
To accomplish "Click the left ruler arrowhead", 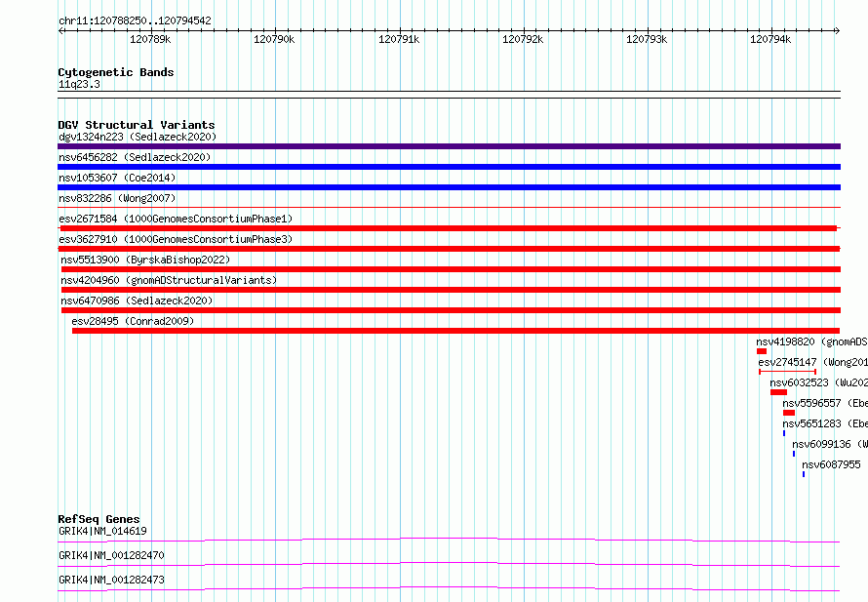I will coord(60,30).
